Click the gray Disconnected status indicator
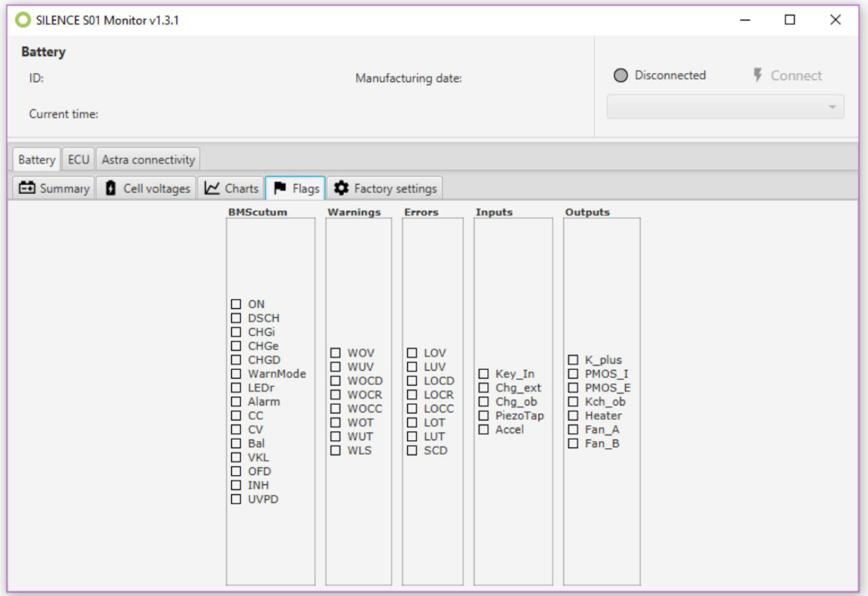The height and width of the screenshot is (596, 868). click(x=620, y=75)
